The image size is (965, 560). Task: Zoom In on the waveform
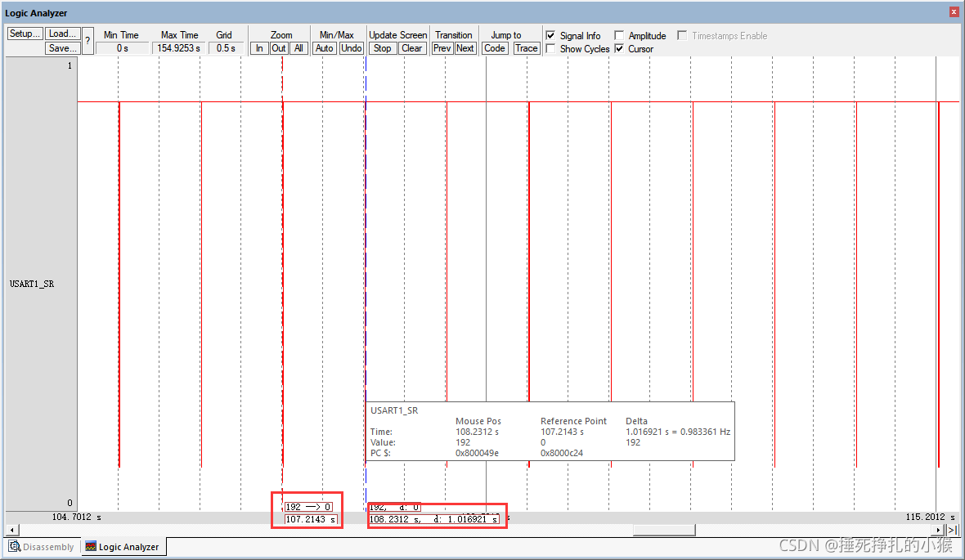pos(259,48)
